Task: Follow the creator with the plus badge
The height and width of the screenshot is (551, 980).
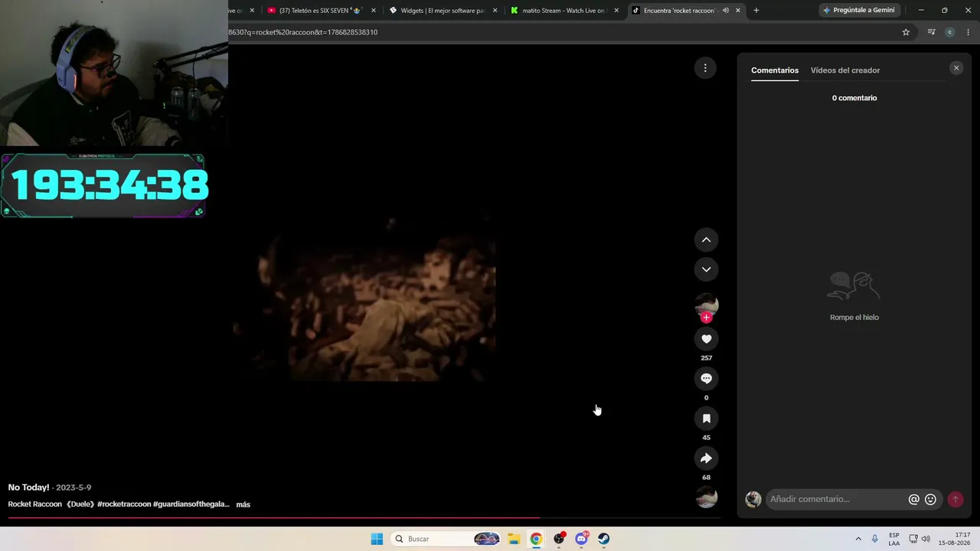Action: click(706, 317)
